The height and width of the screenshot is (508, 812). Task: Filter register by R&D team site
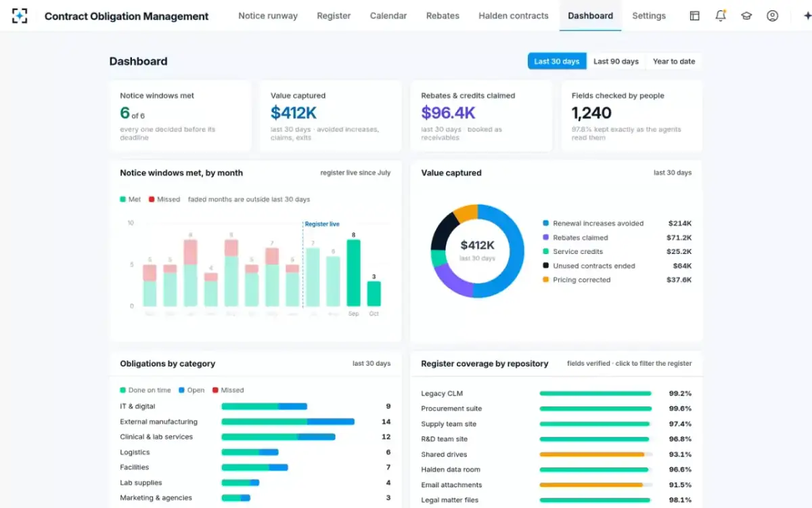(556, 439)
